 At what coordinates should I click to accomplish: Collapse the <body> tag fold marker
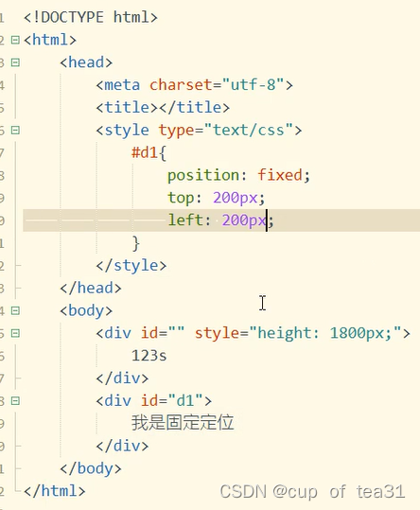[15, 310]
